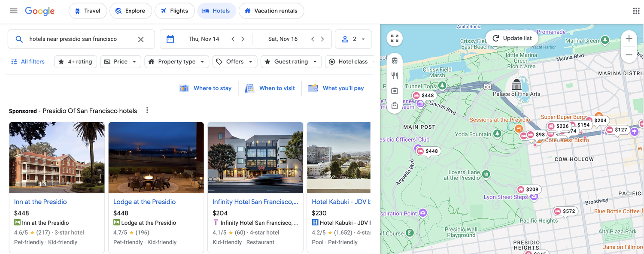This screenshot has width=644, height=254.
Task: Advance the check-in date by one day
Action: click(x=243, y=39)
